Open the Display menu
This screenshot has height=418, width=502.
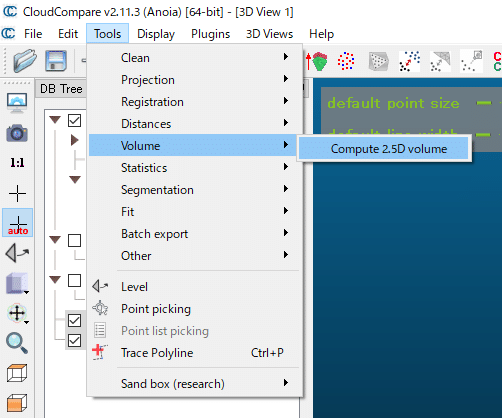(156, 34)
